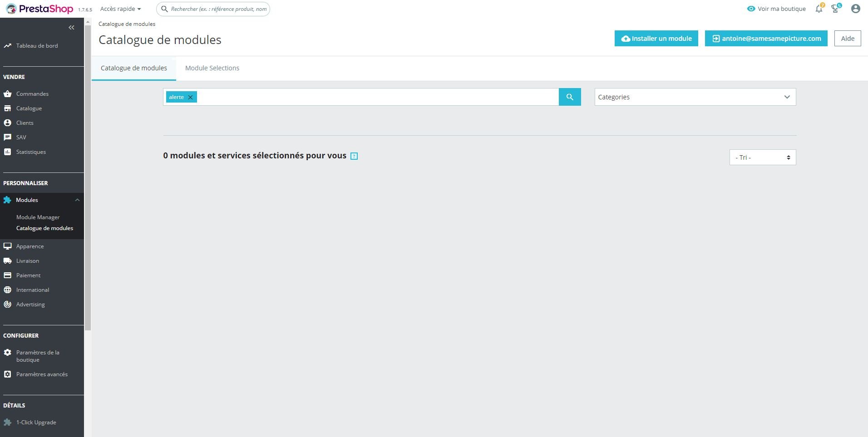Open Tableau de bord link
Screen dimensions: 868x437
pos(37,46)
